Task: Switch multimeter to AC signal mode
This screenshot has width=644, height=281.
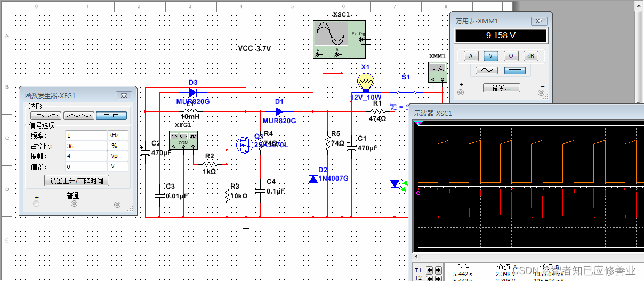Action: point(487,70)
